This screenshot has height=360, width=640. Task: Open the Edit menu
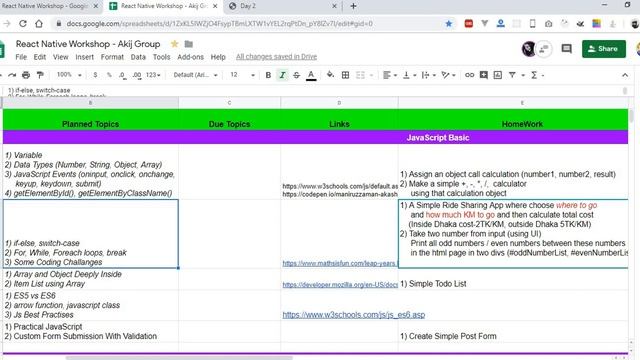pyautogui.click(x=40, y=57)
